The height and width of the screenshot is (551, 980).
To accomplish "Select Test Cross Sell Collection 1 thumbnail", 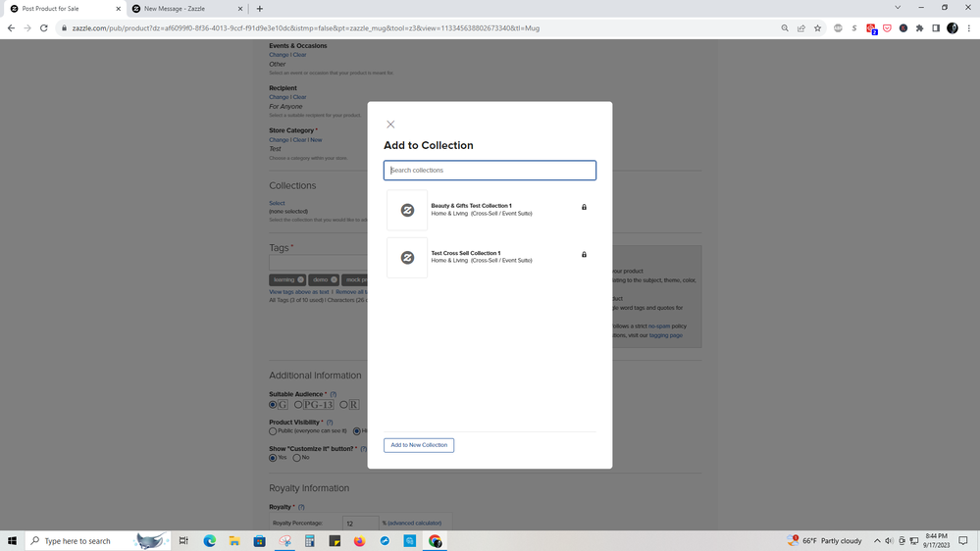I will click(407, 258).
